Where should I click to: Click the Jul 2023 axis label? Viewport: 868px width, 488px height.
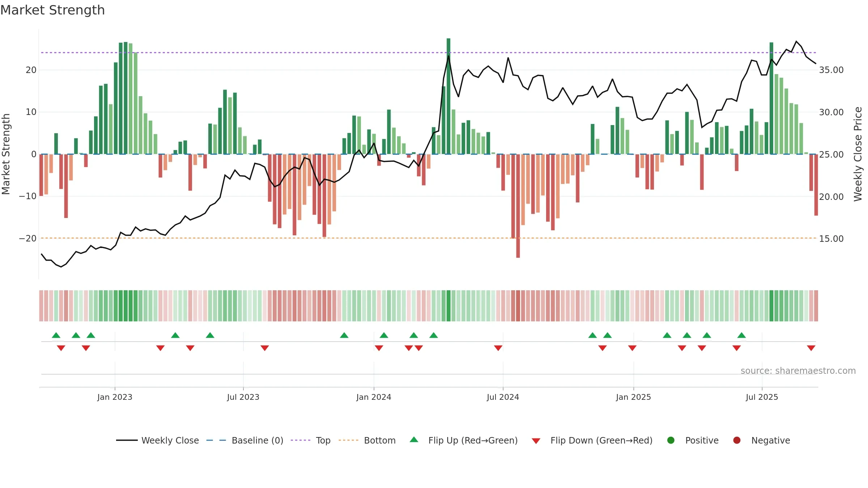(243, 397)
